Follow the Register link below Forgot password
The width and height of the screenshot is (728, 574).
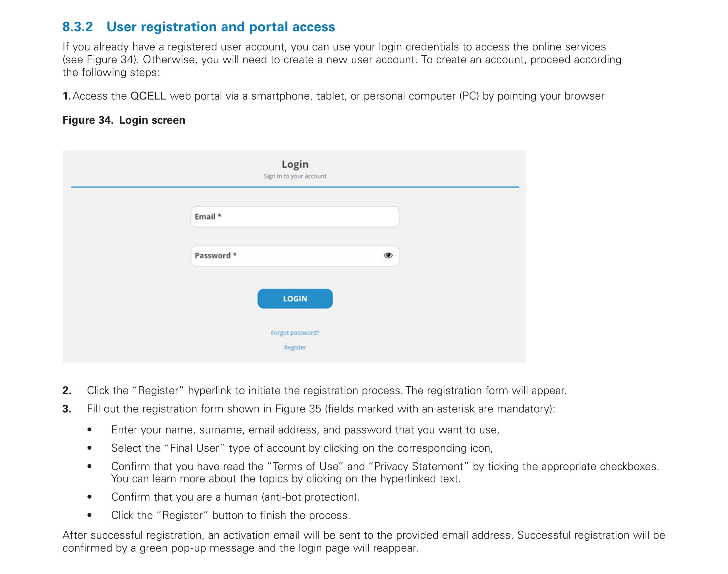coord(295,347)
